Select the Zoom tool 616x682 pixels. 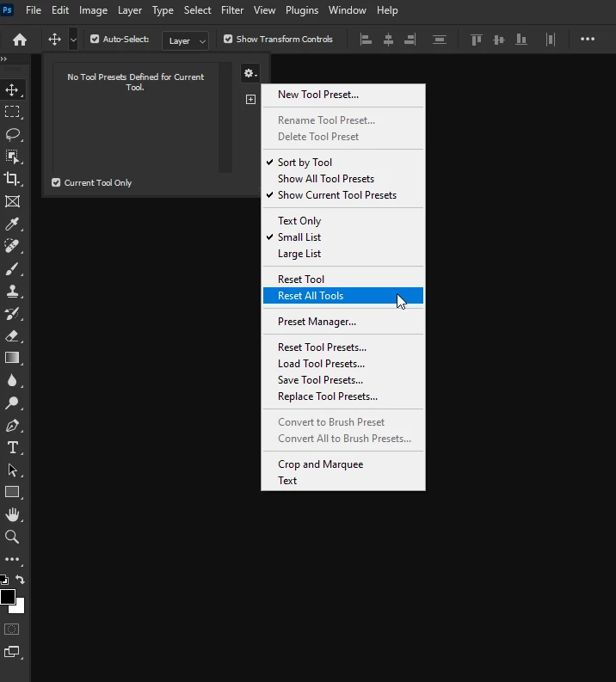(x=12, y=538)
